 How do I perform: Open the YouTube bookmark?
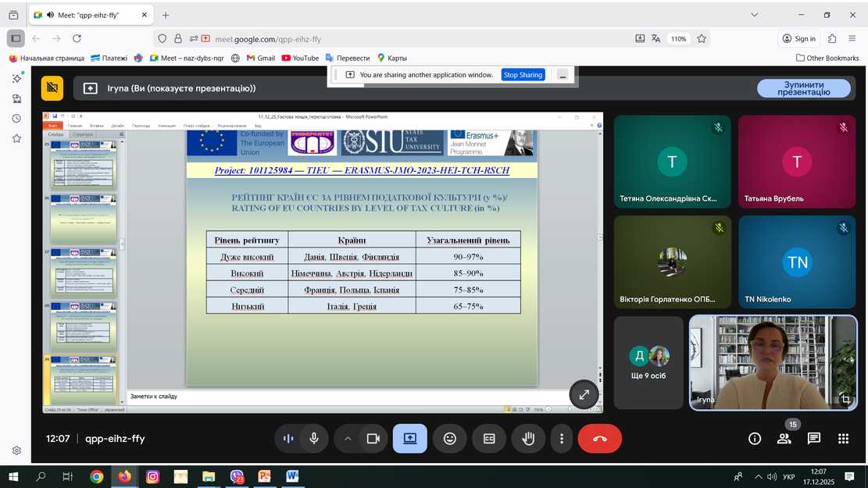pos(301,58)
